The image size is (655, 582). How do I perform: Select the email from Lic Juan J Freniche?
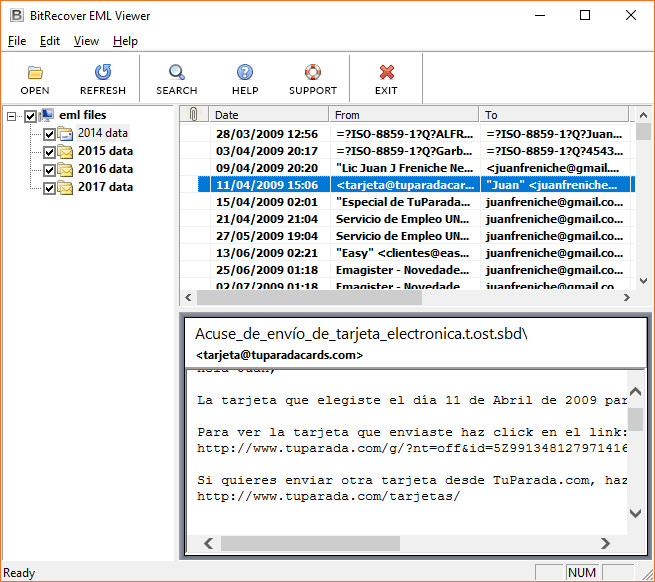407,168
